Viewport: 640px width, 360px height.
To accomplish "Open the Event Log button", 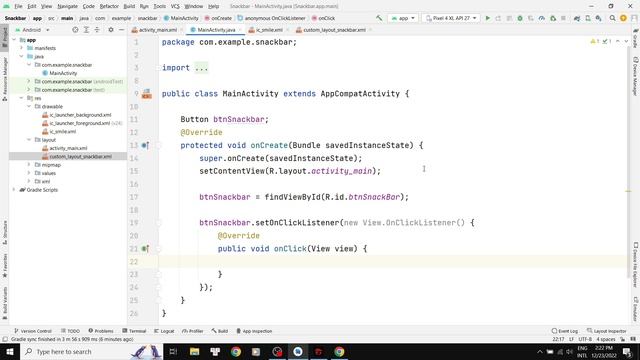I will pos(564,331).
